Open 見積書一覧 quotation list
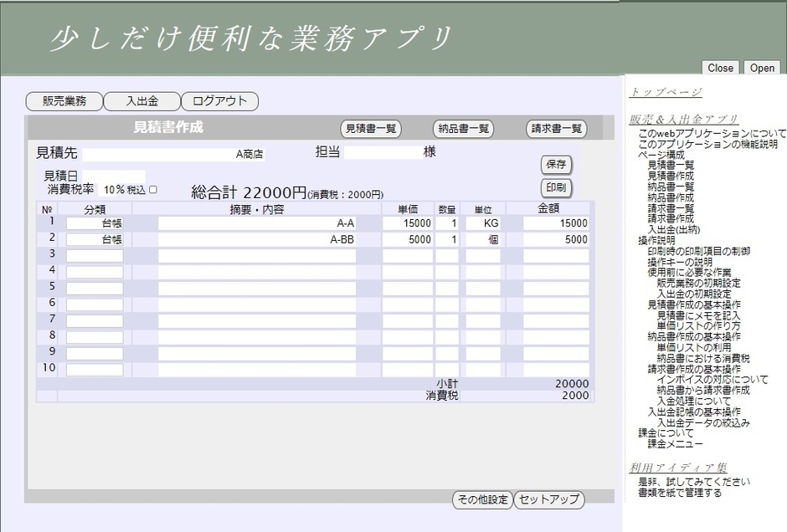This screenshot has width=787, height=532. tap(371, 129)
